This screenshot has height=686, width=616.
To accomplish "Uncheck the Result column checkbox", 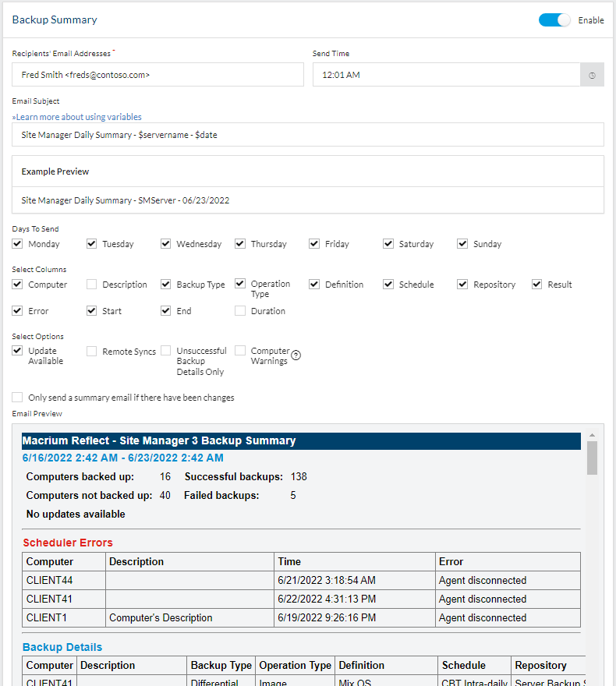I will click(536, 285).
